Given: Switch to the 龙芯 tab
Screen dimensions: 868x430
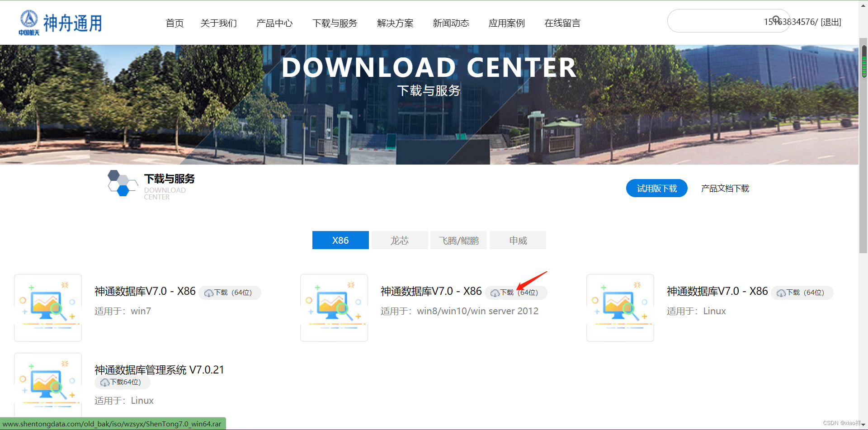Looking at the screenshot, I should [400, 240].
